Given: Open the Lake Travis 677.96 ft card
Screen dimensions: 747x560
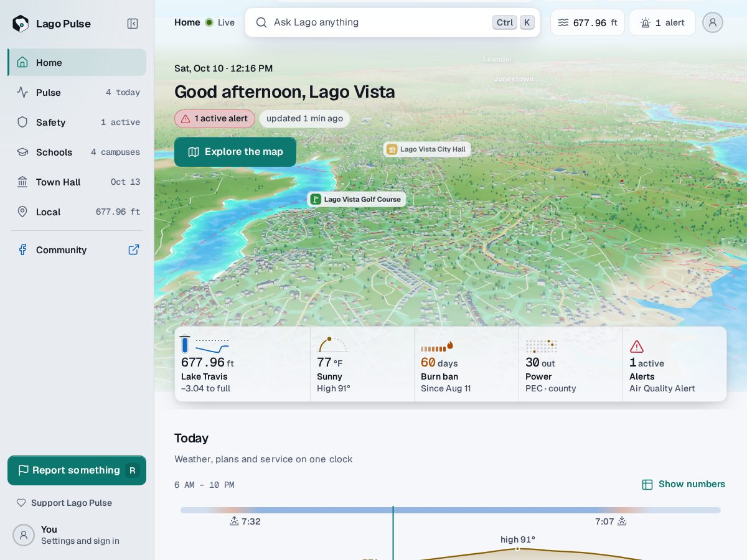Looking at the screenshot, I should (243, 364).
